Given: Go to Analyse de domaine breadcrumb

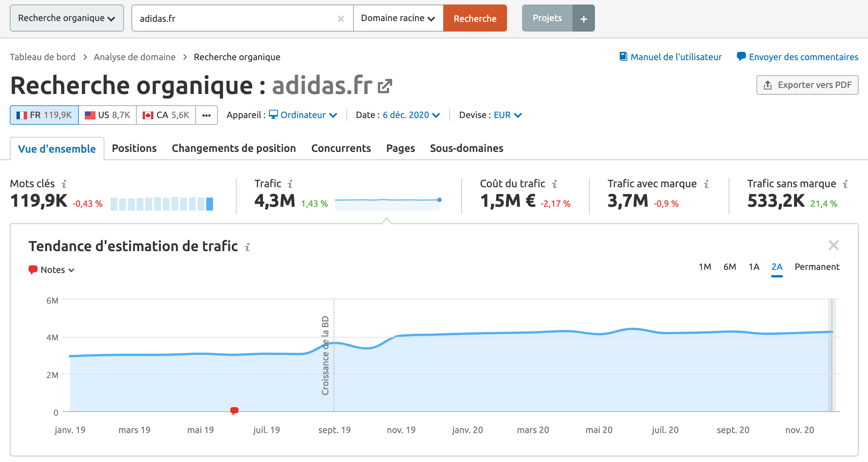Looking at the screenshot, I should (x=134, y=57).
